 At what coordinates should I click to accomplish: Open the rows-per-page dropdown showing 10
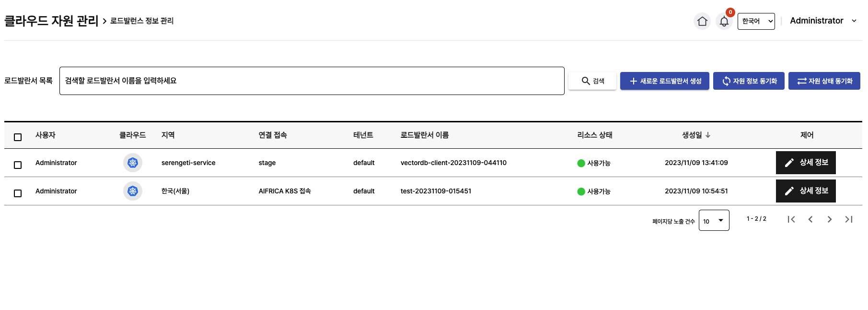coord(714,220)
